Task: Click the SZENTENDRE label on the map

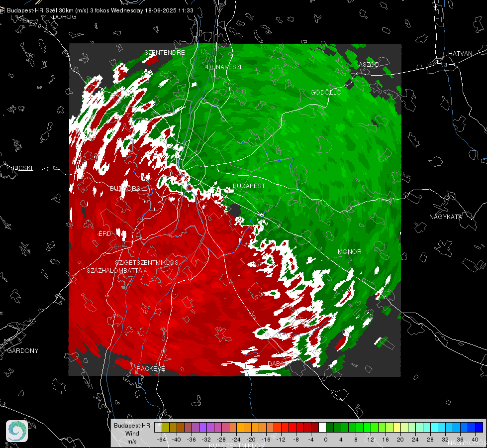Action: (165, 53)
